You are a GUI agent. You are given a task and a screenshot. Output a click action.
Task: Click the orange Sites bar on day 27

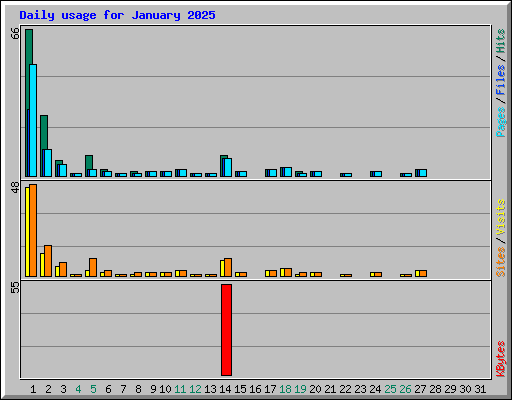click(x=423, y=273)
